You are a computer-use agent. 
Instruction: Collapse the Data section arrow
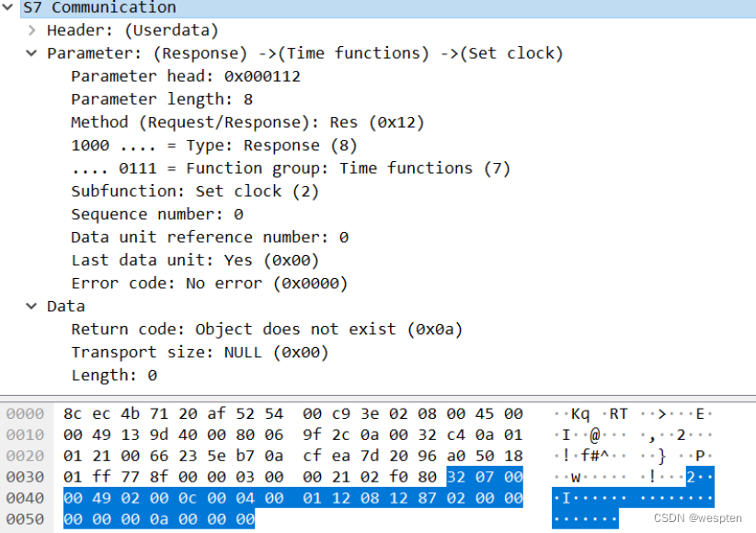pyautogui.click(x=33, y=306)
